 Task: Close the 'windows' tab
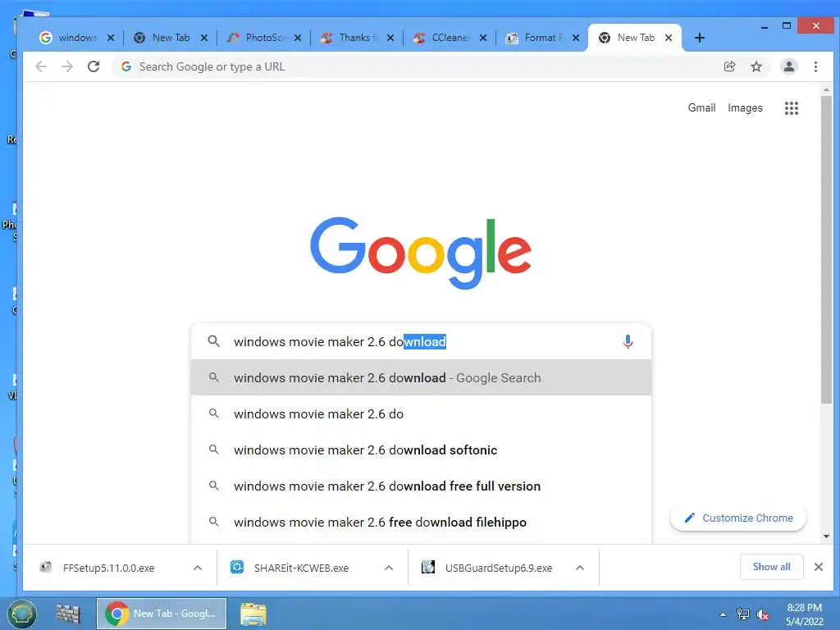[x=111, y=38]
